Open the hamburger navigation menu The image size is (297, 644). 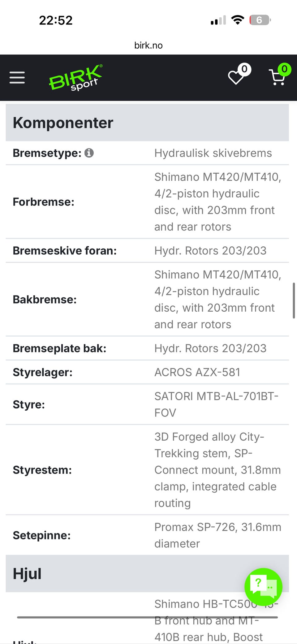17,77
